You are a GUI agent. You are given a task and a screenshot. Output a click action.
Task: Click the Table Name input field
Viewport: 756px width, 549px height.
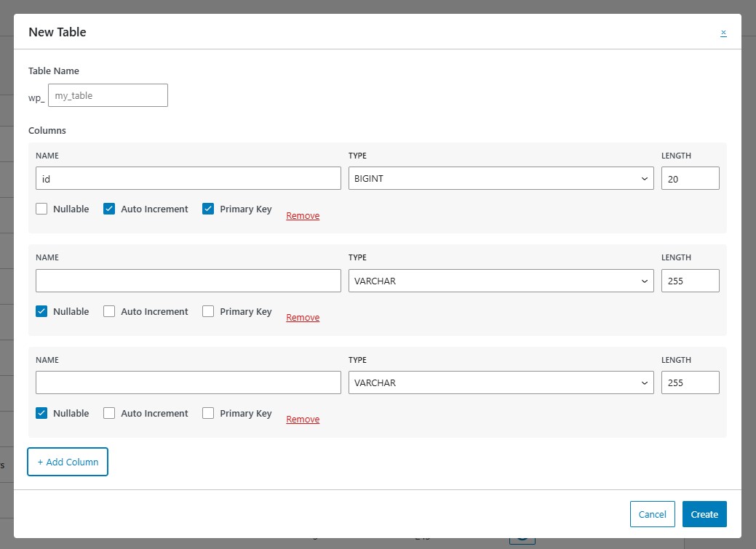click(108, 95)
